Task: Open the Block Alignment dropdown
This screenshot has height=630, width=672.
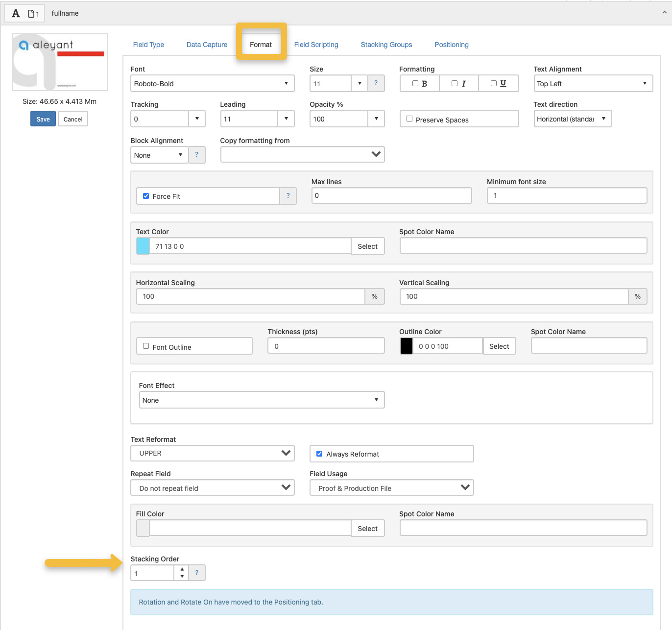Action: (160, 155)
